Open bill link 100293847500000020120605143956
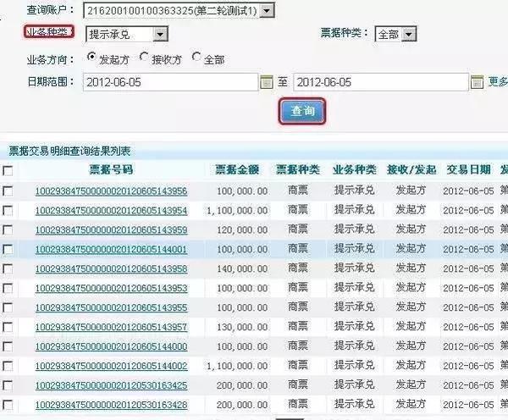The image size is (508, 420). click(x=111, y=191)
